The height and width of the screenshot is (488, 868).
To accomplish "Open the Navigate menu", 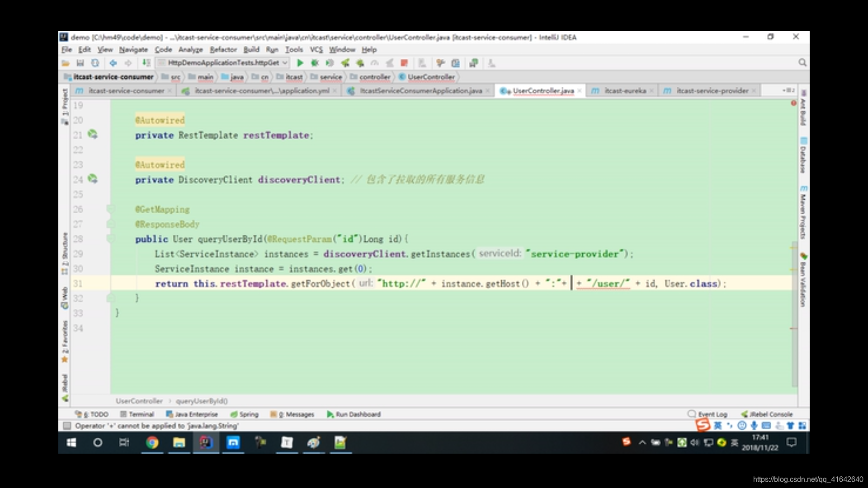I will (x=133, y=50).
